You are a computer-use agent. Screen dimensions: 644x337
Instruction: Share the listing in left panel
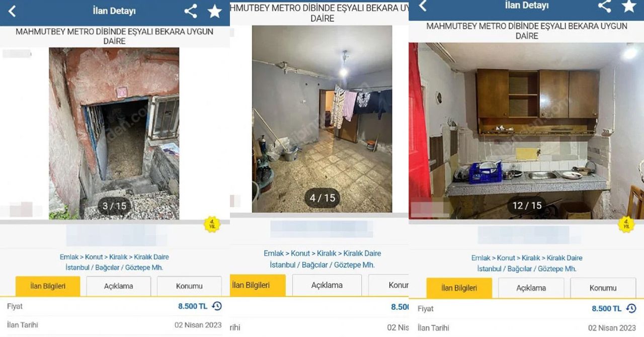[x=190, y=11]
